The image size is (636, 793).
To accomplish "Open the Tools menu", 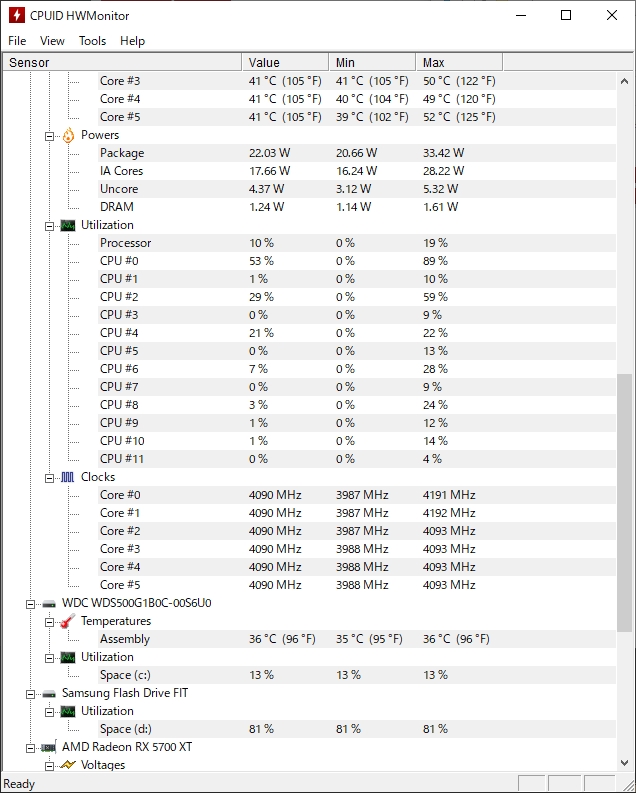I will tap(92, 41).
